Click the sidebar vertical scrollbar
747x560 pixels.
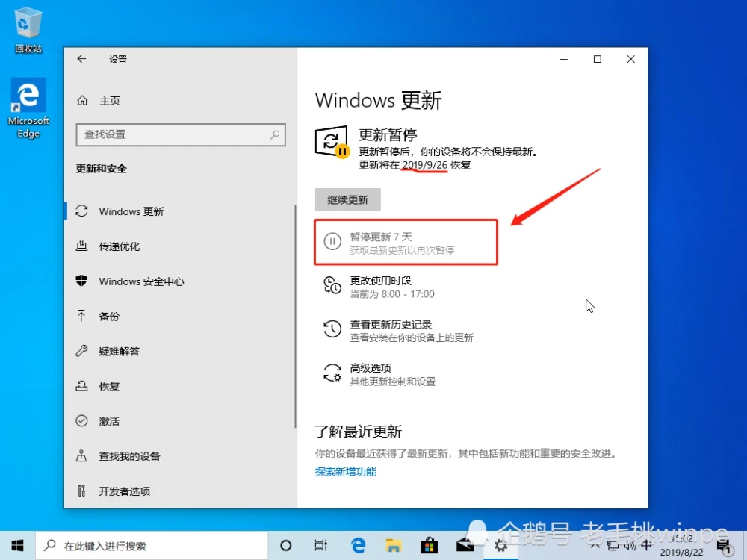[295, 317]
